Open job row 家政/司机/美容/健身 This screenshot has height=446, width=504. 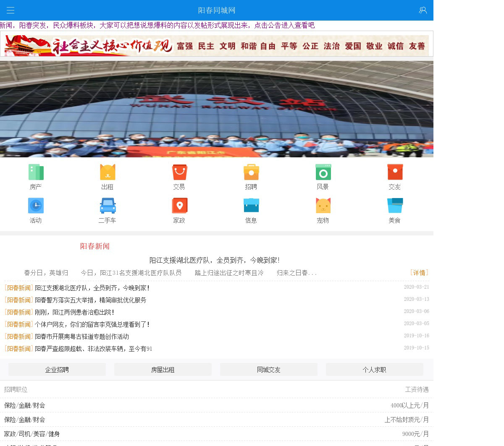217,434
